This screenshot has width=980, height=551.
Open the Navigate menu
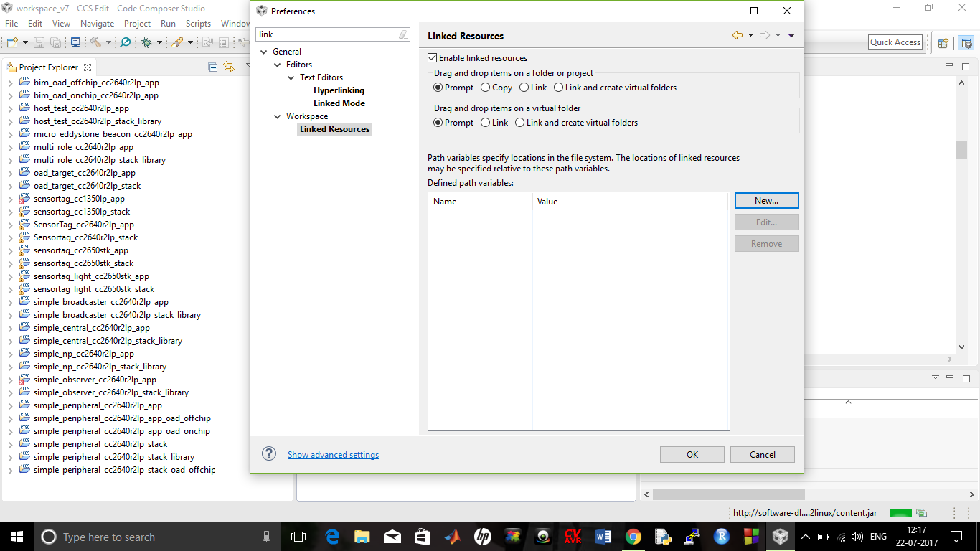97,24
